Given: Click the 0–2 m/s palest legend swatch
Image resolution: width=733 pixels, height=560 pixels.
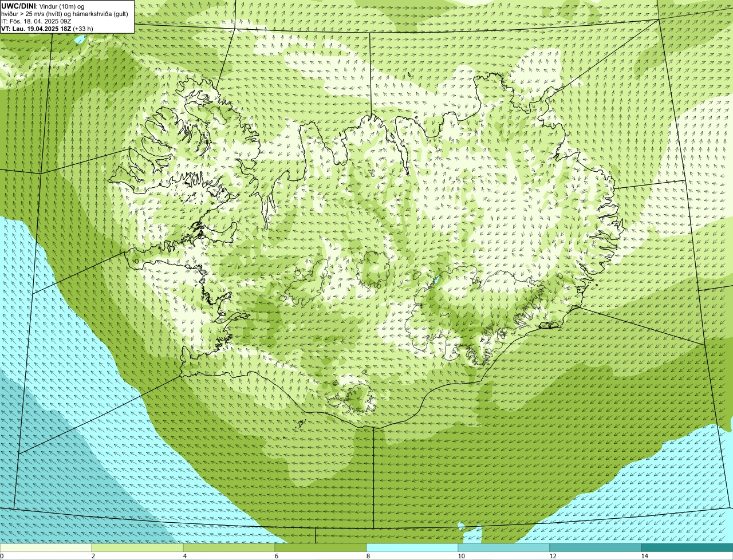Looking at the screenshot, I should [x=46, y=548].
